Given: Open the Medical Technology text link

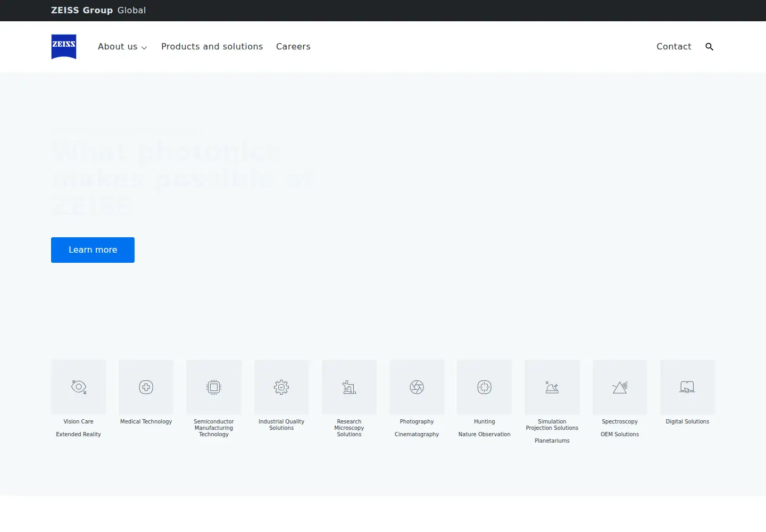Looking at the screenshot, I should coord(146,421).
